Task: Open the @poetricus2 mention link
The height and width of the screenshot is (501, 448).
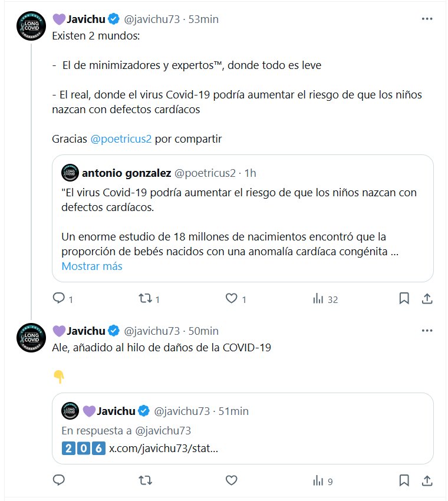Action: click(x=121, y=139)
